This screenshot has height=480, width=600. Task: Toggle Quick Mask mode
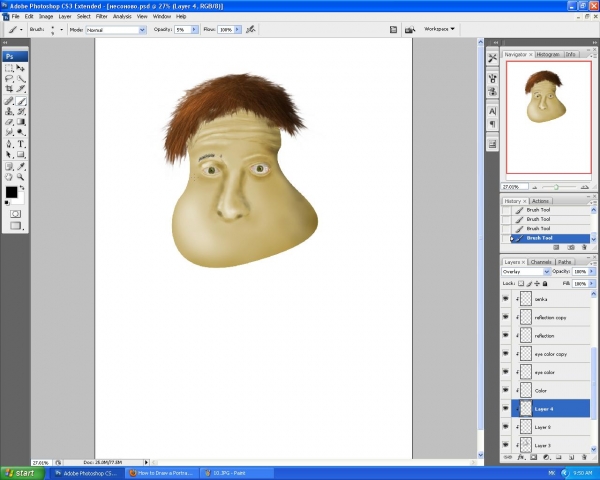[x=15, y=214]
